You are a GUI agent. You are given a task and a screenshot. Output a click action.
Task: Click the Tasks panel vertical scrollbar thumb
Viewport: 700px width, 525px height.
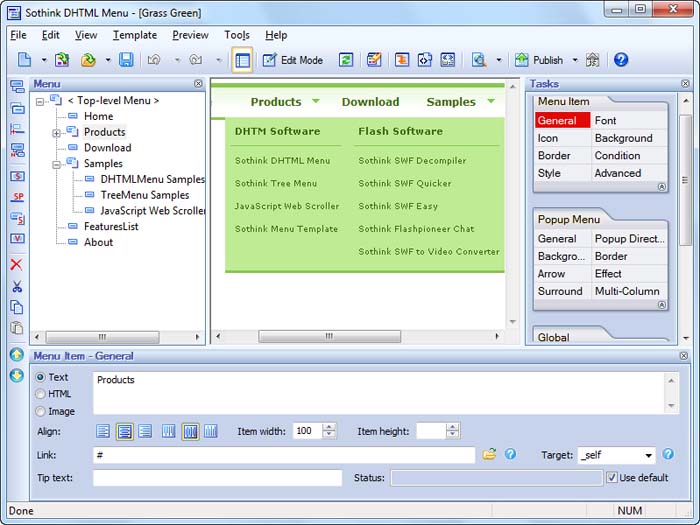[685, 180]
